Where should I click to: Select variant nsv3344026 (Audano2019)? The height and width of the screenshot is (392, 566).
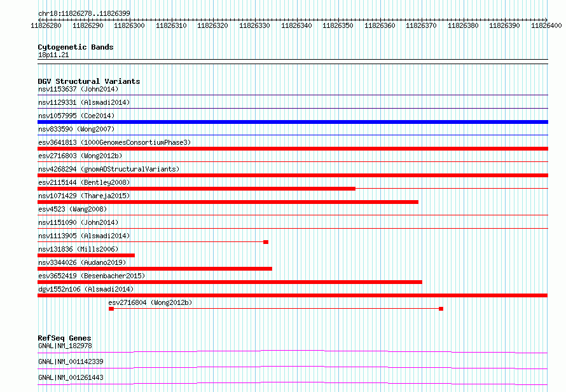82,262
